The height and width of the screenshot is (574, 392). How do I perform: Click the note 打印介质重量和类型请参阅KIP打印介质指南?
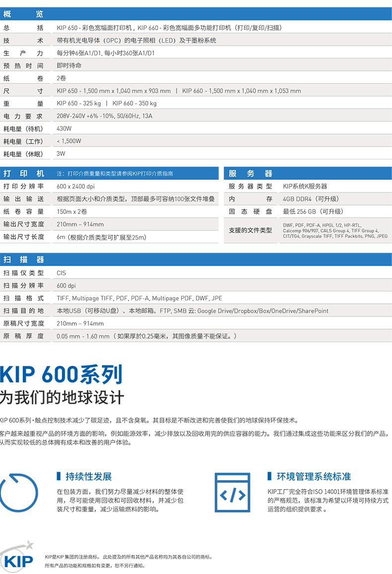[120, 173]
